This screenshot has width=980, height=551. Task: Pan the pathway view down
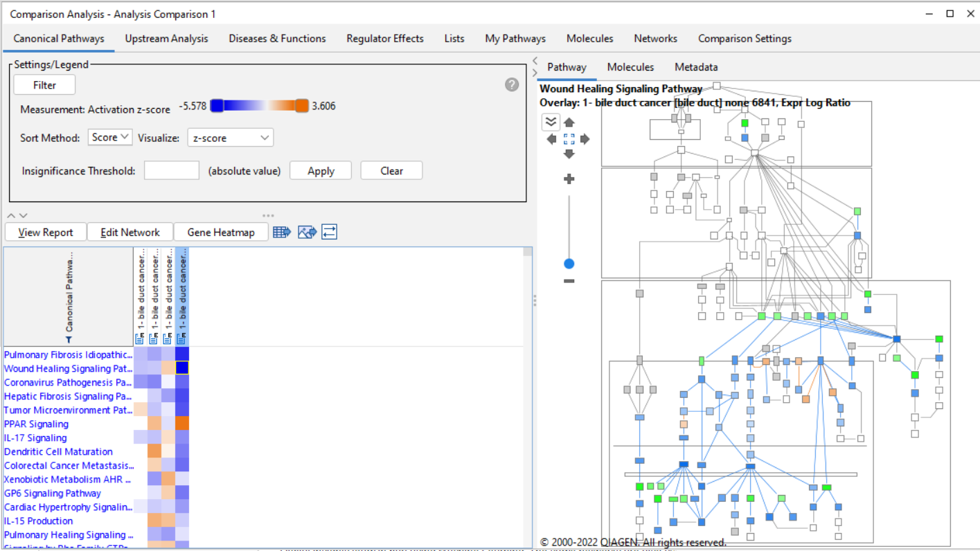(x=569, y=154)
